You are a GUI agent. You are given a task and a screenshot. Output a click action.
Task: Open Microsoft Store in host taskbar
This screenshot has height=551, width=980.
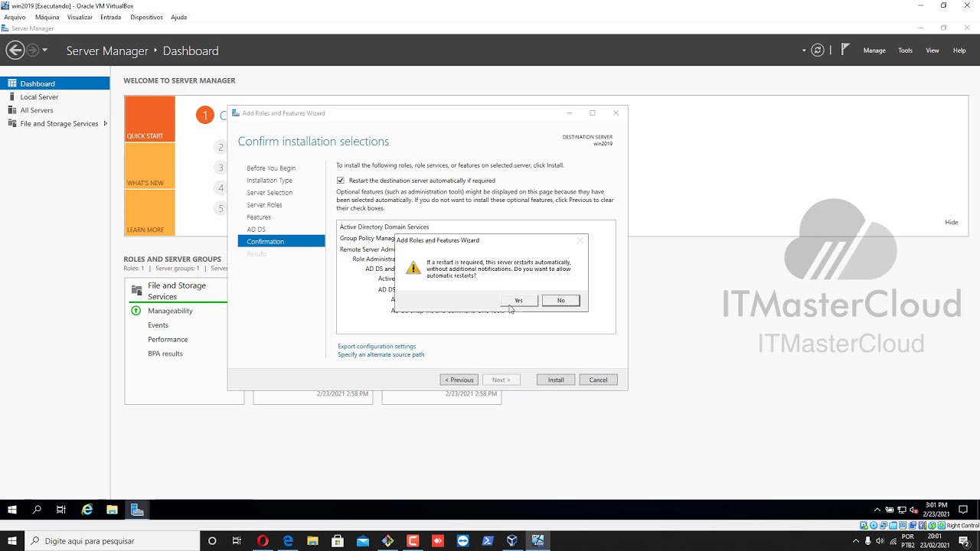click(x=338, y=541)
